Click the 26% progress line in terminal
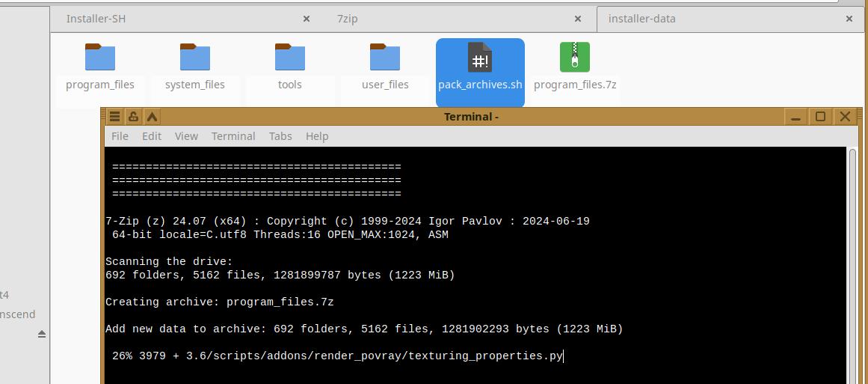The width and height of the screenshot is (868, 384). pyautogui.click(x=338, y=356)
